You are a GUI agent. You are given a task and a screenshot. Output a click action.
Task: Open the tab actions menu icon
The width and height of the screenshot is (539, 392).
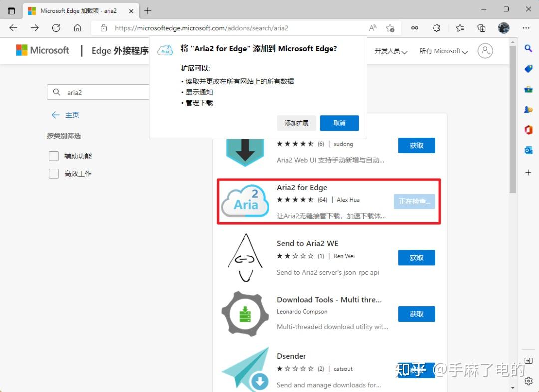coord(11,11)
